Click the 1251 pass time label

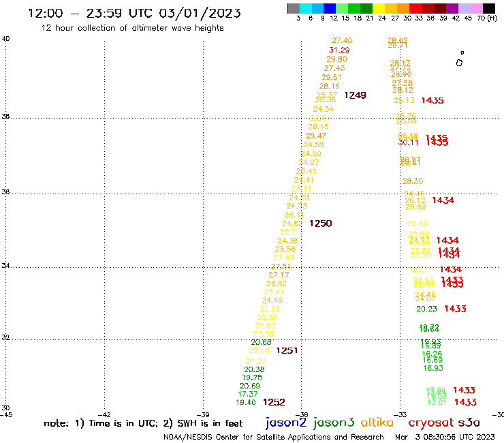[x=287, y=351]
